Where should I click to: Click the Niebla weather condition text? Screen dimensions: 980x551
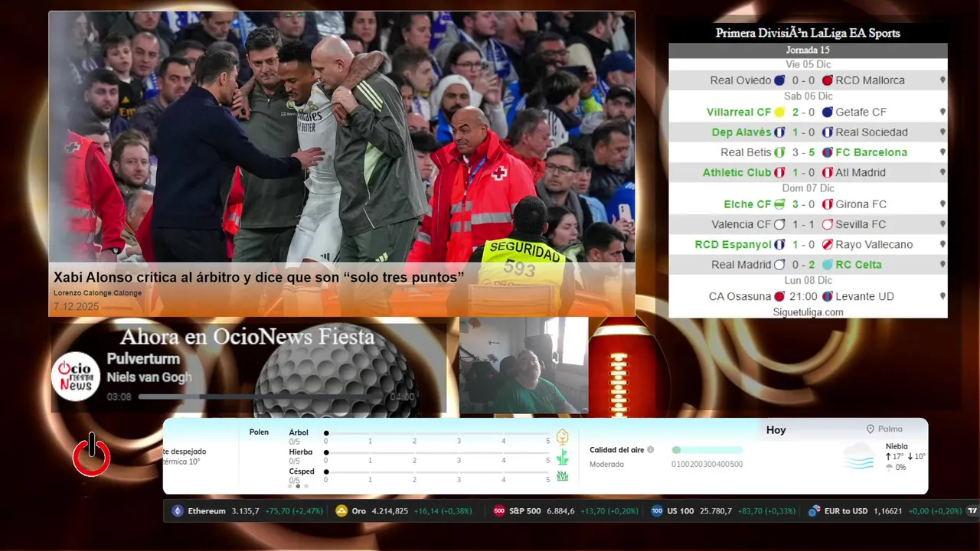coord(897,446)
